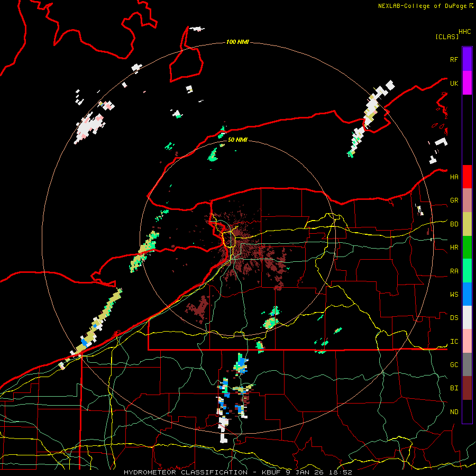Click the GC legend label
Image resolution: width=476 pixels, height=476 pixels.
pos(454,364)
